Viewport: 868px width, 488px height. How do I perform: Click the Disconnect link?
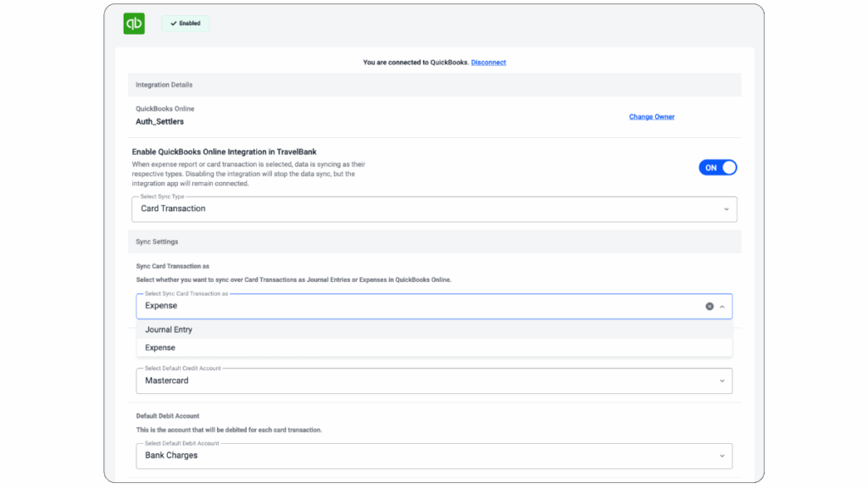tap(488, 62)
